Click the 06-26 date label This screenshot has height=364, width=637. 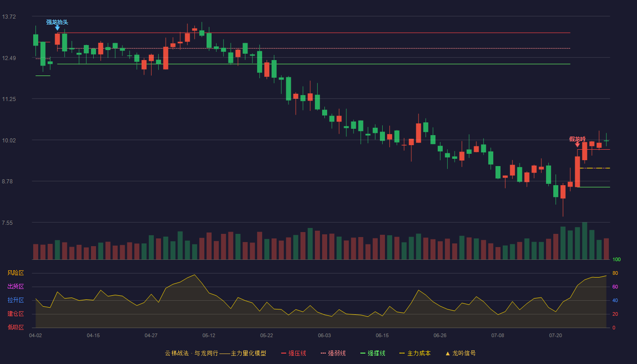click(x=440, y=335)
